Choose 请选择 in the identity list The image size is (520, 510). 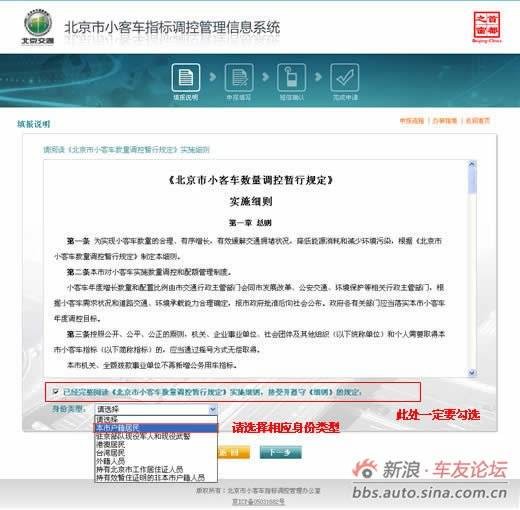(x=156, y=419)
